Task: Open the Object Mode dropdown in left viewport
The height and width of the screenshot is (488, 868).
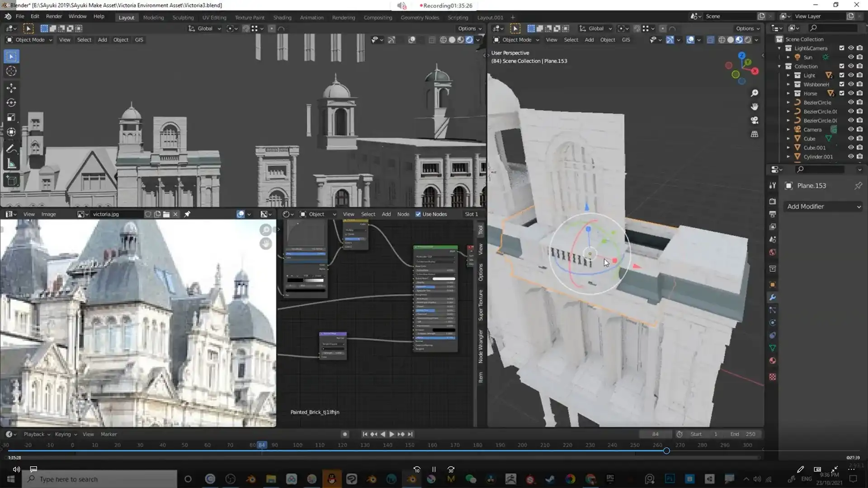Action: coord(30,40)
